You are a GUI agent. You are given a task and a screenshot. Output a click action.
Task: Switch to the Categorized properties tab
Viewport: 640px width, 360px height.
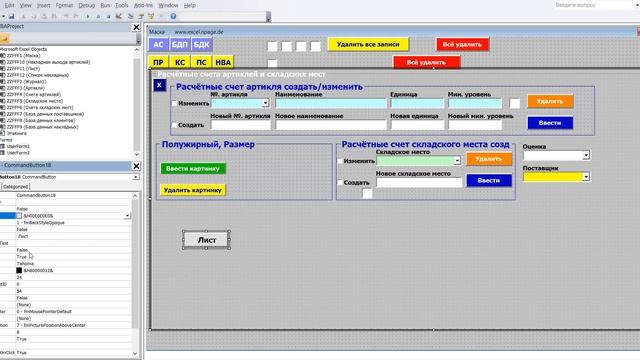[x=16, y=187]
